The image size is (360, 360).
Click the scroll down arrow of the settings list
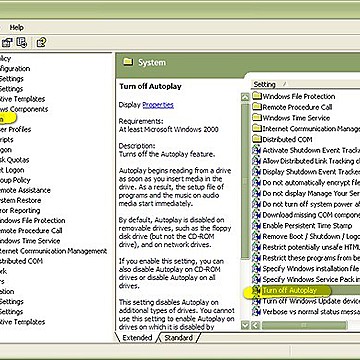tap(245, 325)
